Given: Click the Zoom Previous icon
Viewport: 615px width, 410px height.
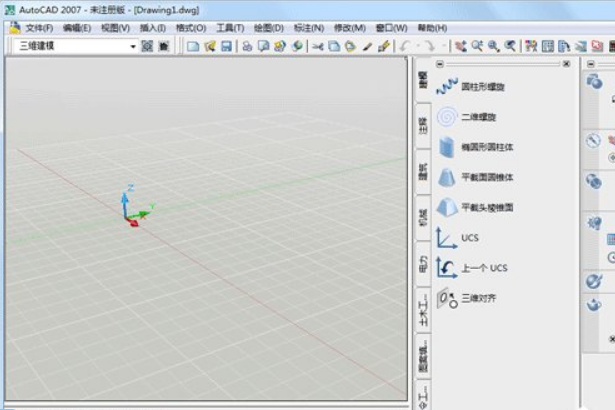Looking at the screenshot, I should (510, 46).
